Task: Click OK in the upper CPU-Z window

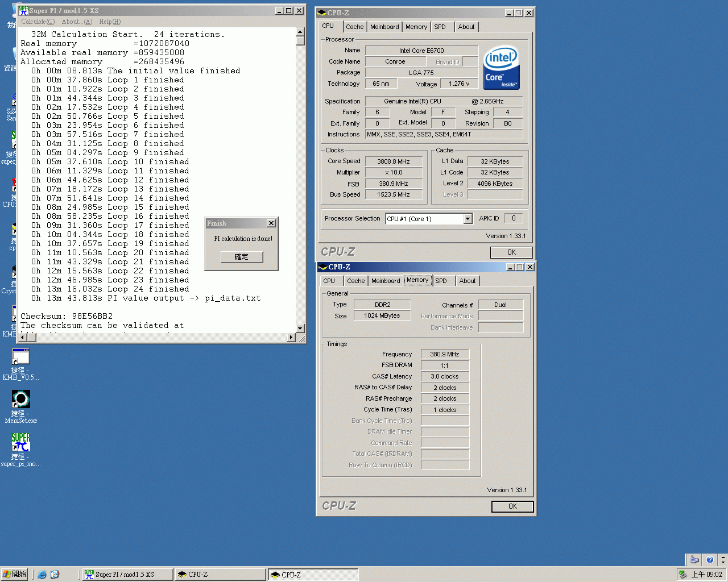Action: 512,252
